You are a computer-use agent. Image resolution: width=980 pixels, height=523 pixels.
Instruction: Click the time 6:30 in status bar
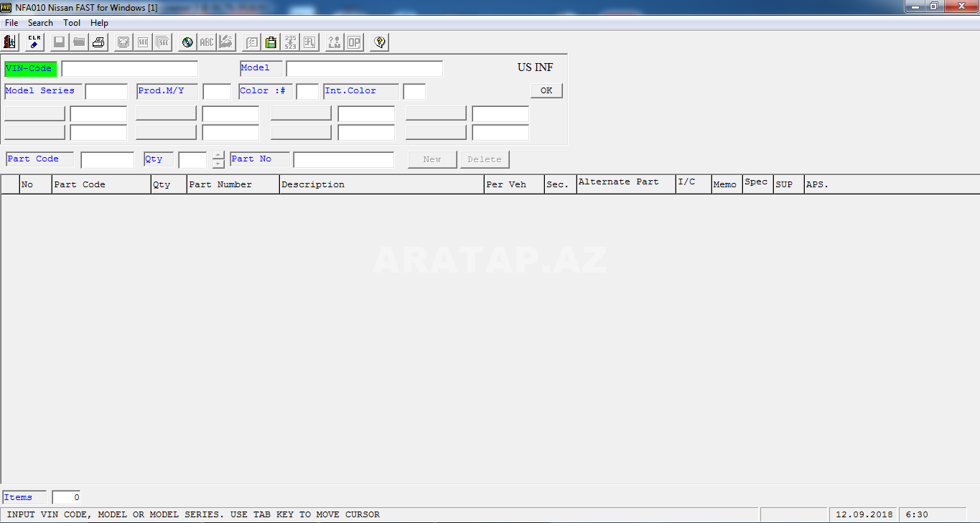917,514
